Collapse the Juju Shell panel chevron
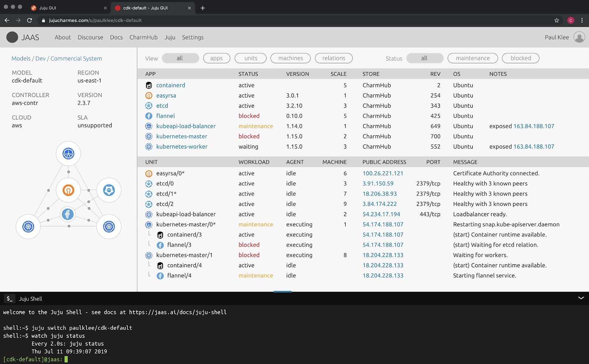The width and height of the screenshot is (589, 364). pyautogui.click(x=581, y=298)
